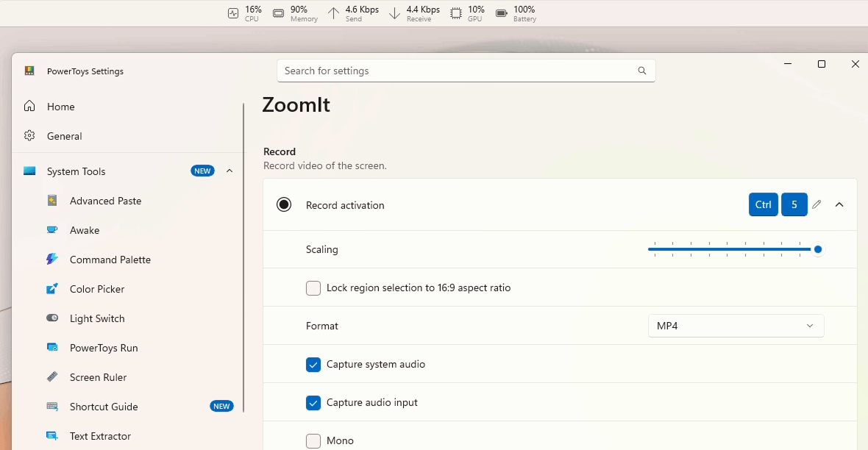Click the Ctrl key shortcut button

click(764, 204)
